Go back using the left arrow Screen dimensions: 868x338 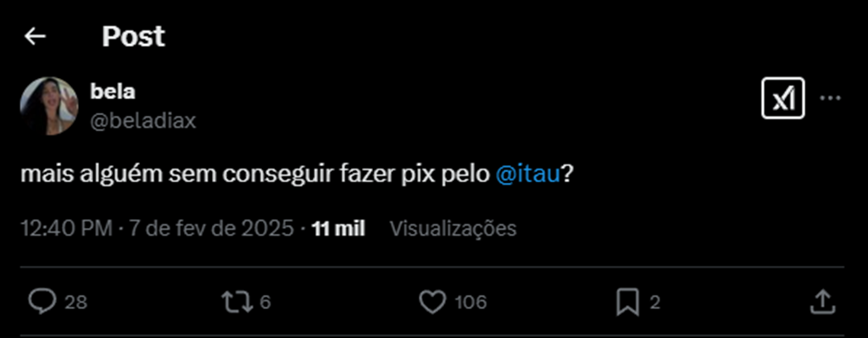coord(35,37)
